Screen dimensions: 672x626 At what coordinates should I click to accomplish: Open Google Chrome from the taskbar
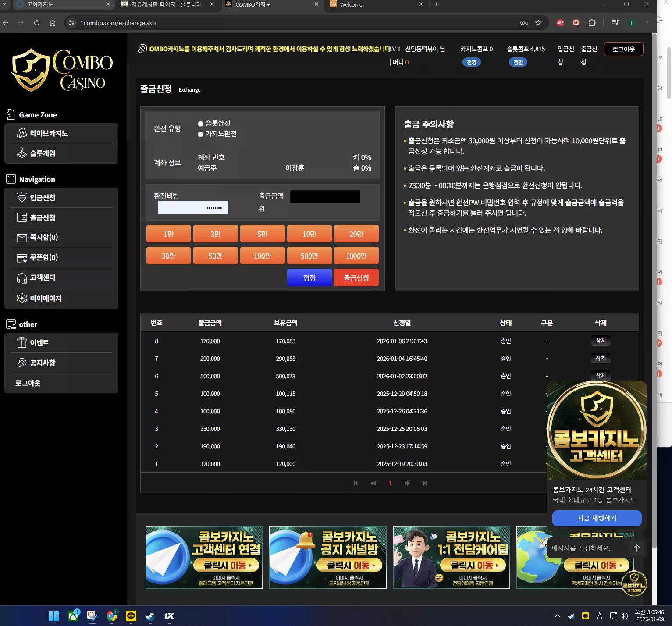coord(112,616)
